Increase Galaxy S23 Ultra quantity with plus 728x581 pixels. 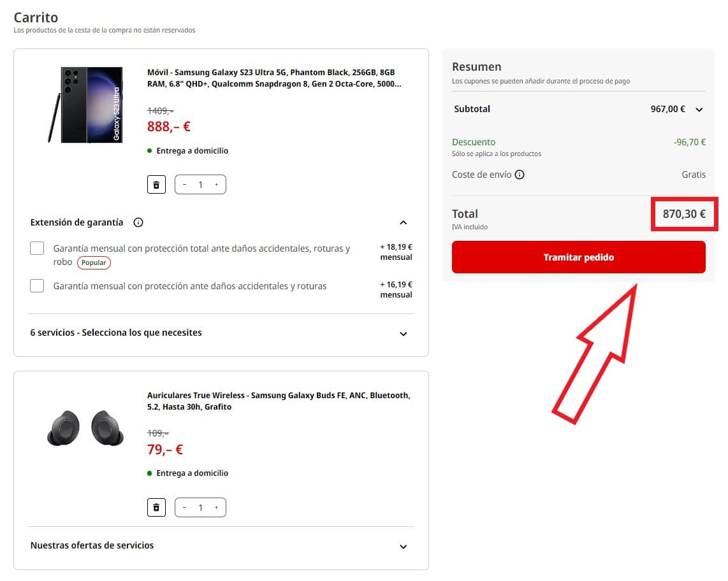click(x=216, y=185)
